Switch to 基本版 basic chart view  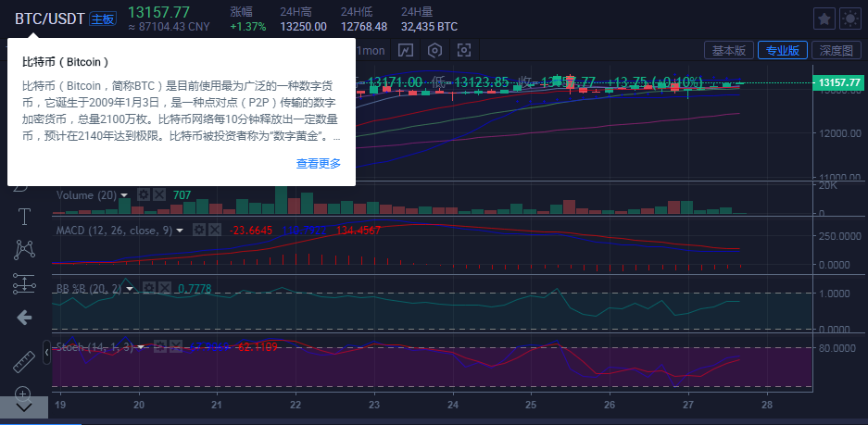click(728, 50)
